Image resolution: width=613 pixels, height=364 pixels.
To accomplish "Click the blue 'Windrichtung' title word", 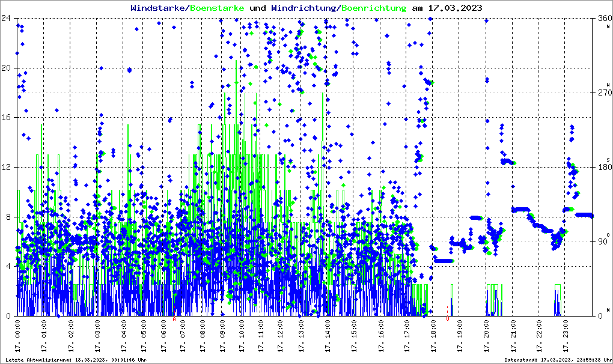I will pyautogui.click(x=303, y=8).
